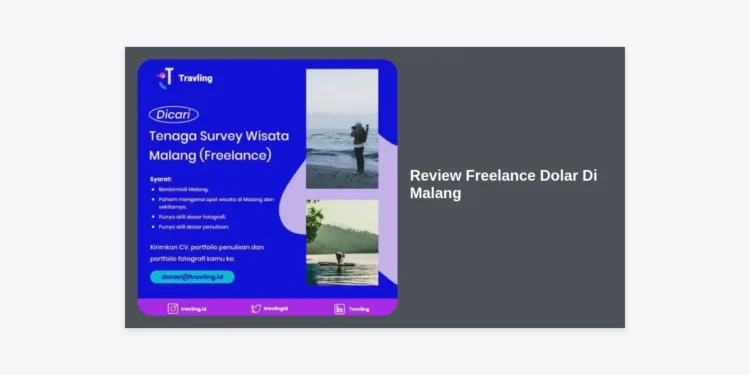The width and height of the screenshot is (750, 375).
Task: Click the photo of photographer at beach
Action: click(342, 129)
